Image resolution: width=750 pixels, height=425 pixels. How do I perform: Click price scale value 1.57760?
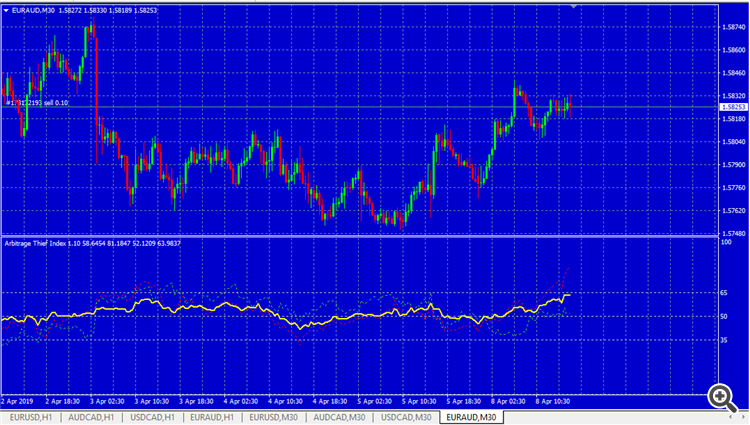(x=734, y=187)
